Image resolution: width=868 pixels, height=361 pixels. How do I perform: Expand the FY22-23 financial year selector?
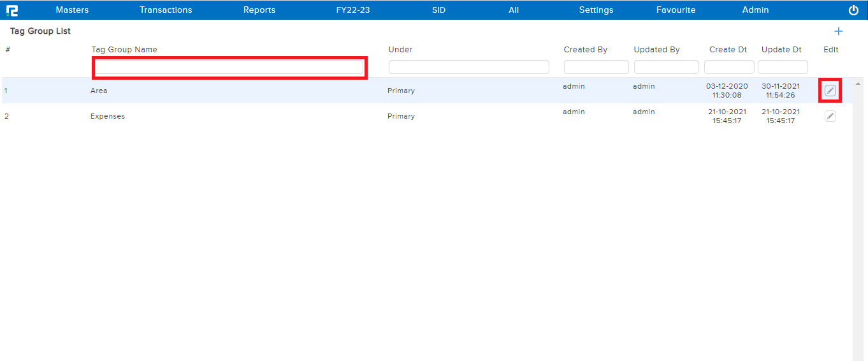[x=353, y=10]
